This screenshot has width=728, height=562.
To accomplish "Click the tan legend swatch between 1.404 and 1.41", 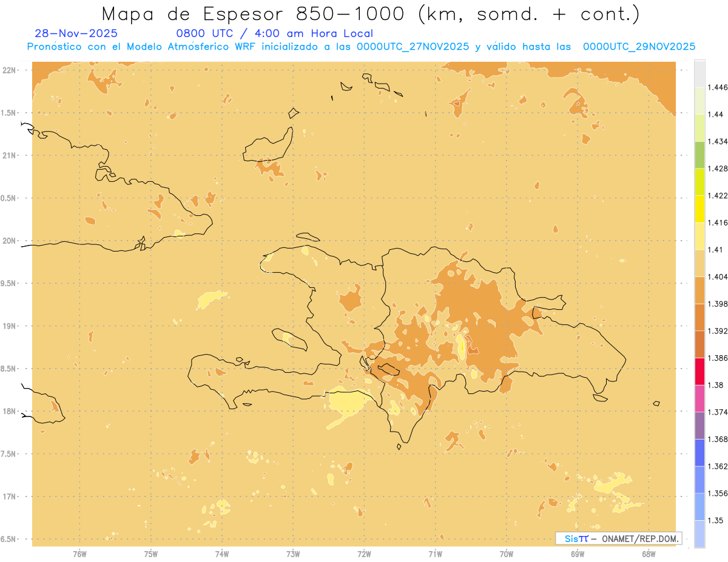I will click(699, 263).
